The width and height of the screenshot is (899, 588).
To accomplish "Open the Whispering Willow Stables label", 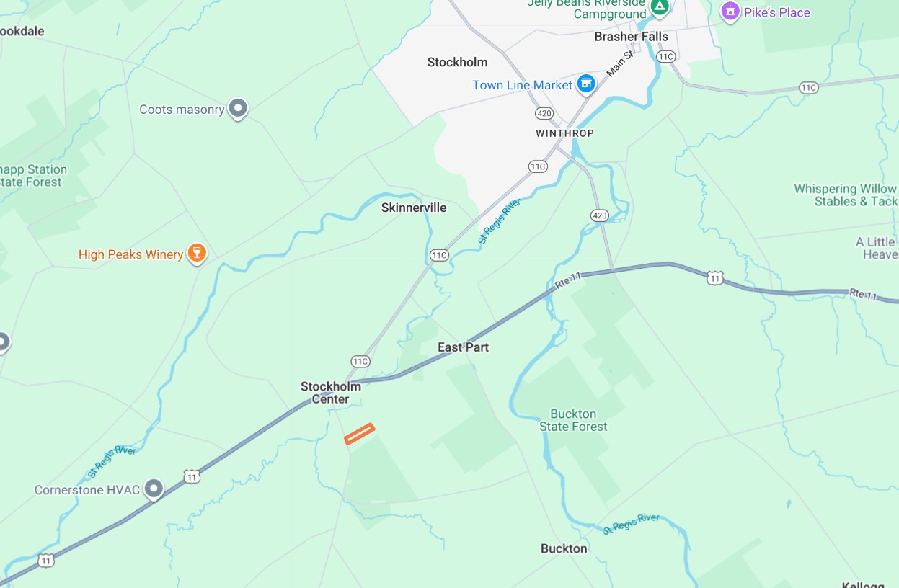I will point(846,195).
